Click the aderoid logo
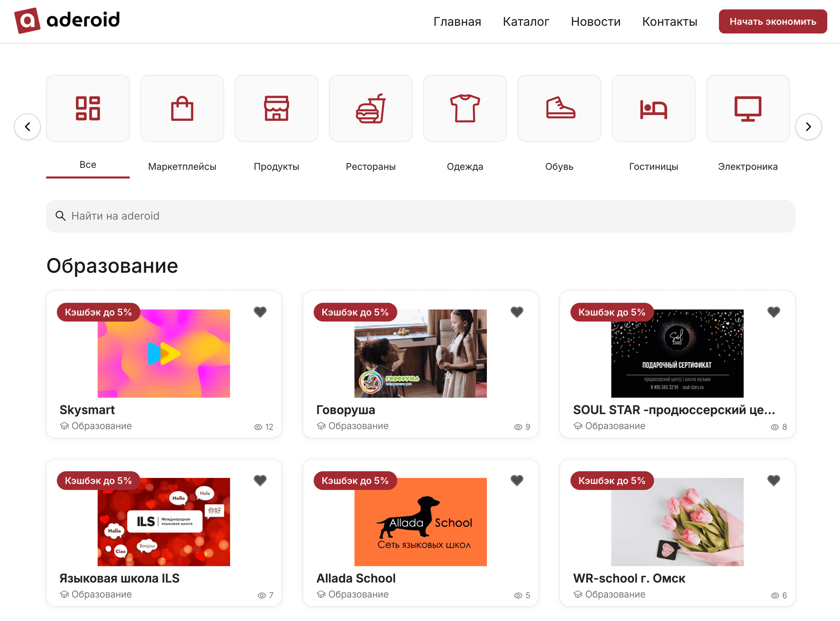 (x=67, y=20)
